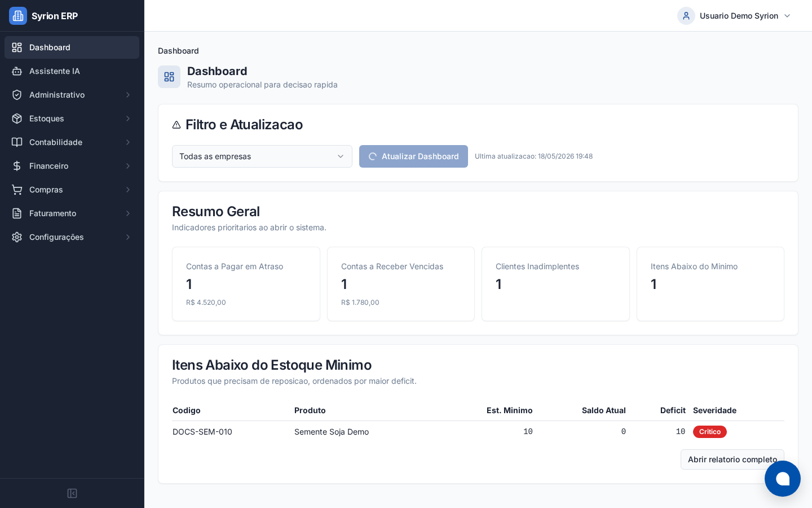Expand the Financeiro submenu chevron
This screenshot has width=812, height=508.
tap(128, 166)
